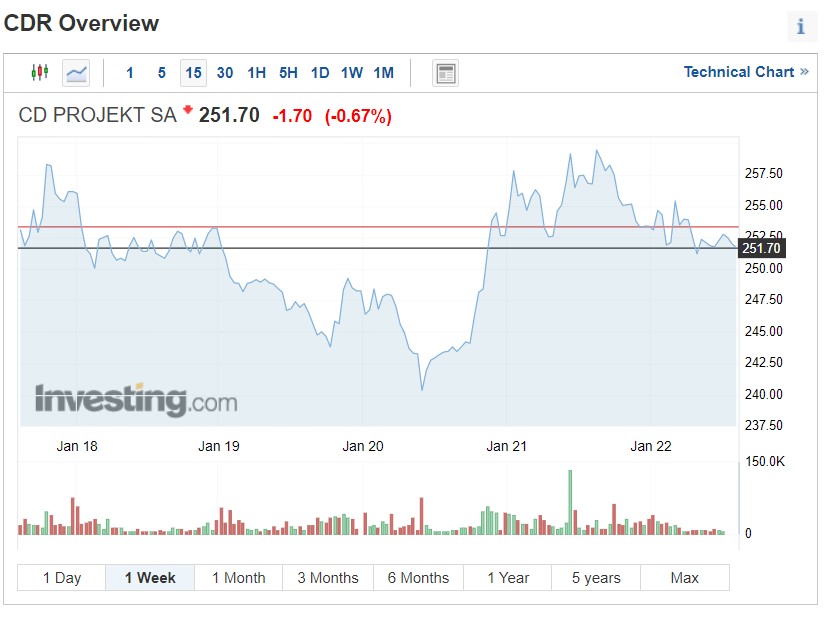Screen dimensions: 827x622
Task: Click the CDR Overview heading
Action: 81,23
